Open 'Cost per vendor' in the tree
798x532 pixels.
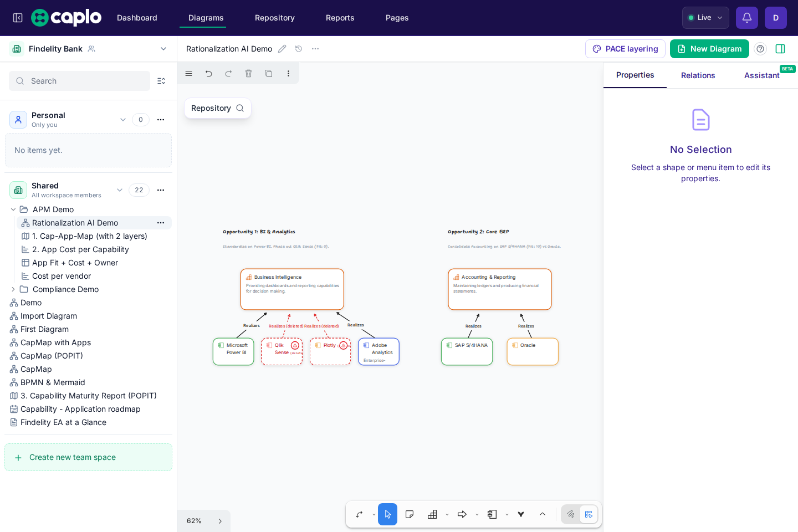[62, 276]
